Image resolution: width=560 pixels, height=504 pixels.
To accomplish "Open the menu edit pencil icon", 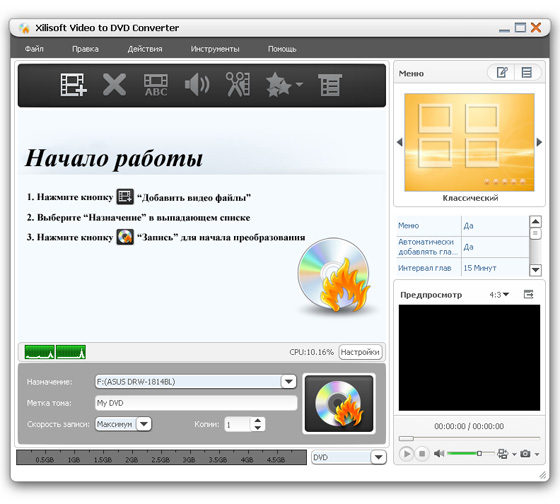I will point(502,73).
